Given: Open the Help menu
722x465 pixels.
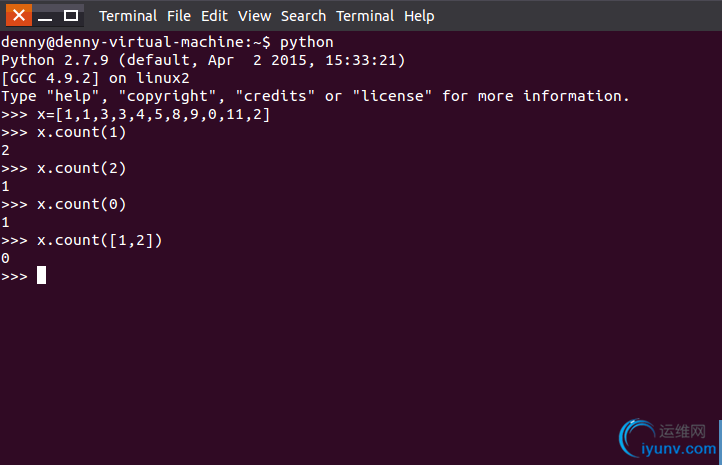Looking at the screenshot, I should (419, 17).
